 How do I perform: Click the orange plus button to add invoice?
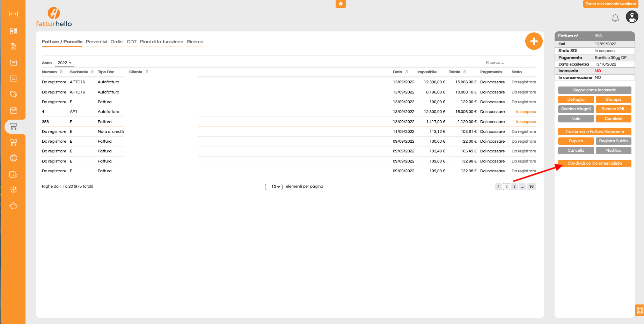[x=534, y=41]
